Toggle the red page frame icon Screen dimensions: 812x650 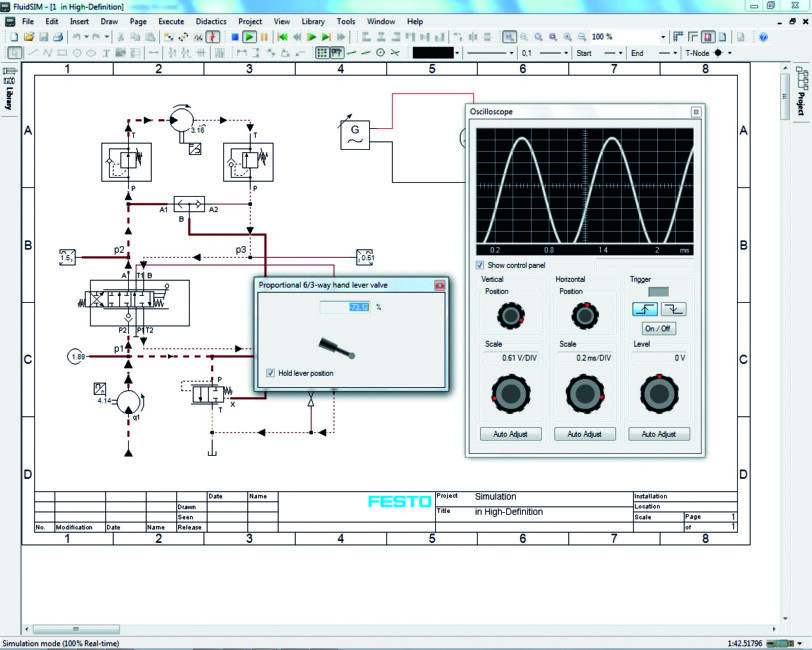[x=708, y=37]
